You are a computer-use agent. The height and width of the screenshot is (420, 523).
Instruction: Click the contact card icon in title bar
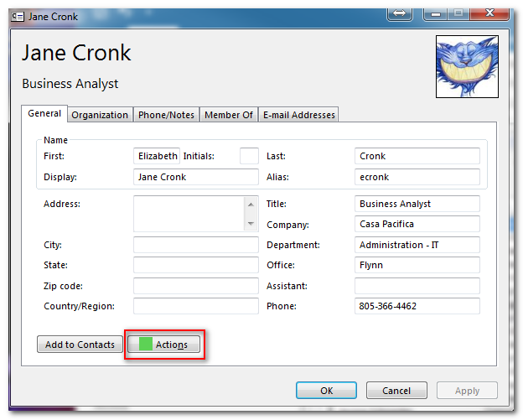[18, 17]
